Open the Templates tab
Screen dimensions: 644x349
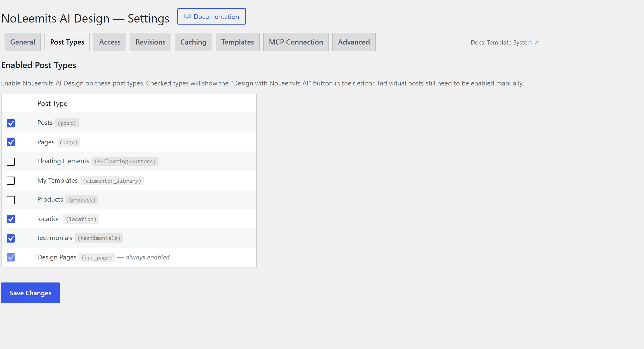[x=238, y=42]
